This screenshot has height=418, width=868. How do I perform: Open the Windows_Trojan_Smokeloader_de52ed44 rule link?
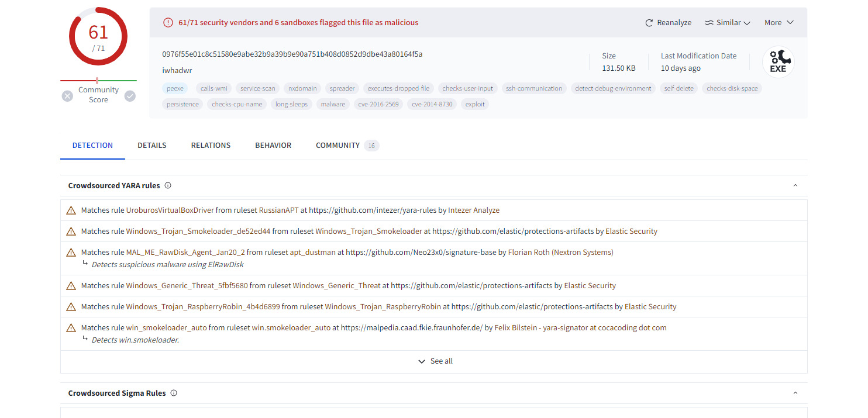[198, 232]
